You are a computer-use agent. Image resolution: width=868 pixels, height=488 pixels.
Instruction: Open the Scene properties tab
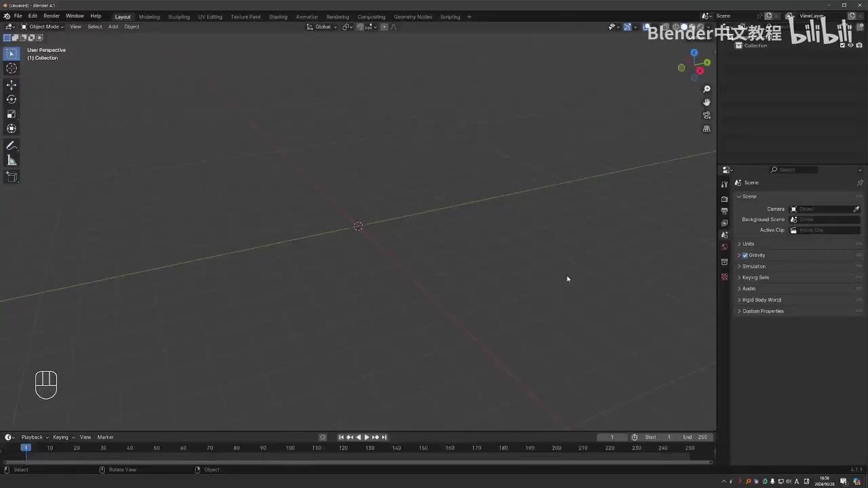click(724, 235)
